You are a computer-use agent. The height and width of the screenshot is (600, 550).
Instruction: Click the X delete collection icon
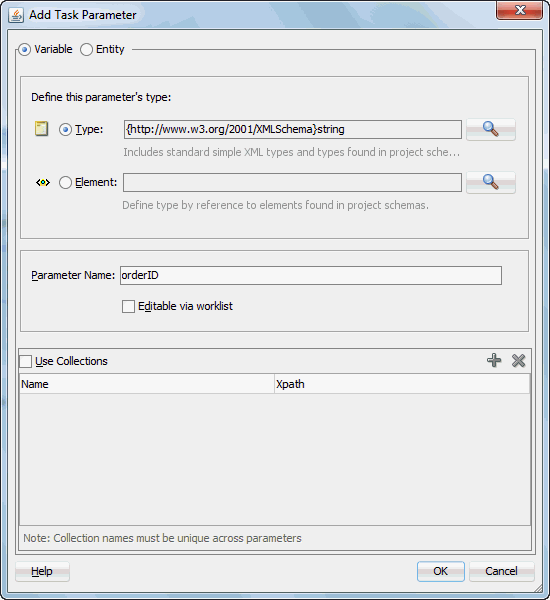(518, 360)
